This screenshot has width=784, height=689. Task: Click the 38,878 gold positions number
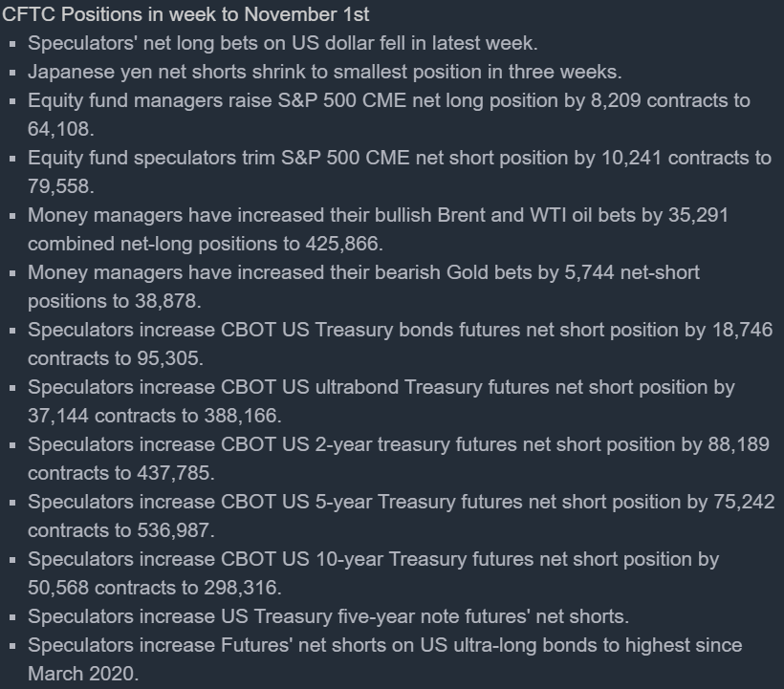(167, 301)
